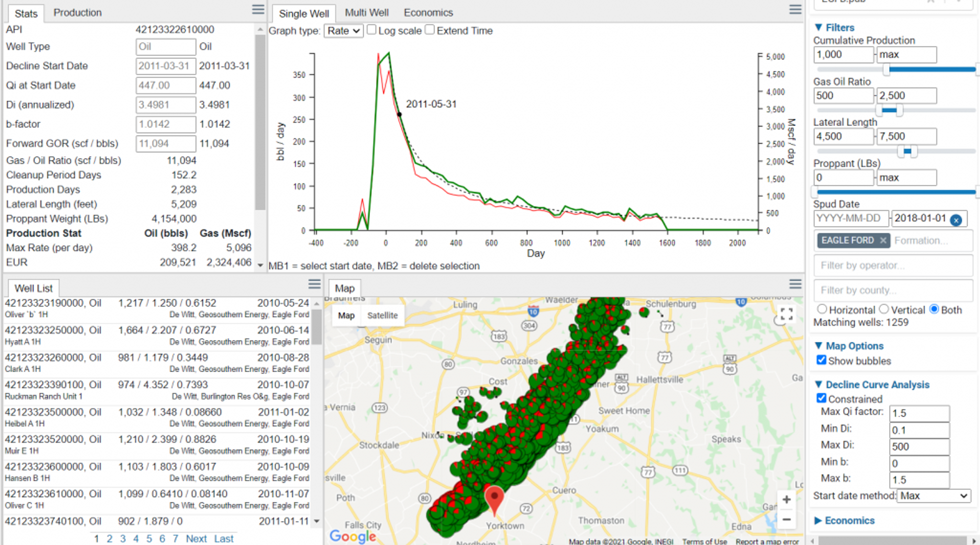Open the Well List panel hamburger menu
Screen dimensions: 980x545
coord(314,284)
